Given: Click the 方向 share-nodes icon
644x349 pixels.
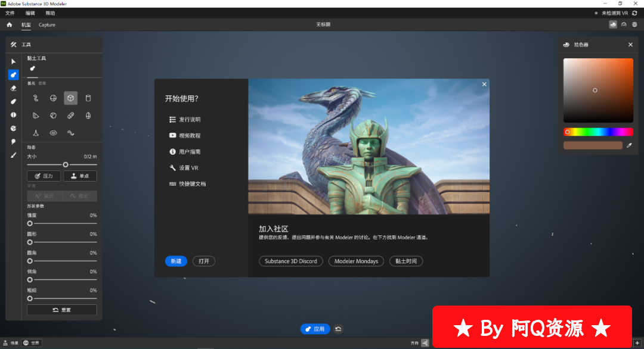Looking at the screenshot, I should [x=425, y=343].
